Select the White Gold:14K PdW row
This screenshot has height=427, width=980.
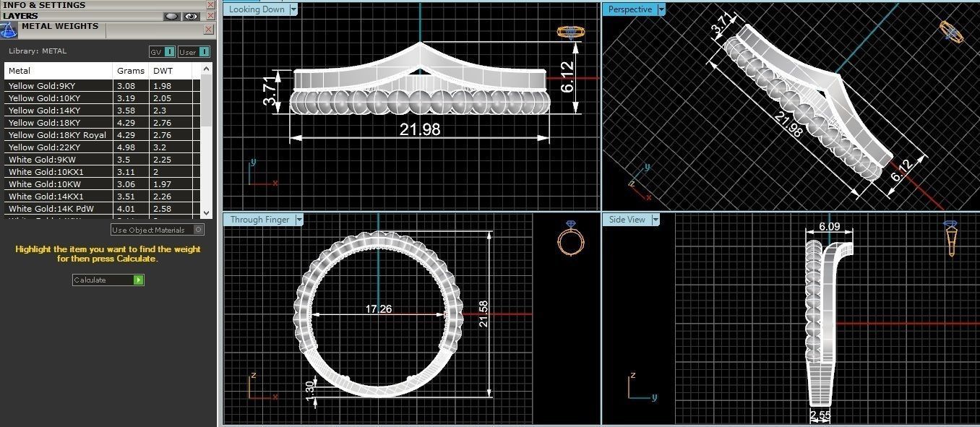pyautogui.click(x=103, y=209)
